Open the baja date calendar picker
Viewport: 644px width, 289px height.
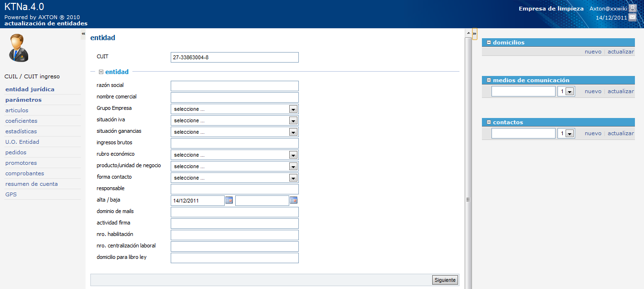pos(294,200)
